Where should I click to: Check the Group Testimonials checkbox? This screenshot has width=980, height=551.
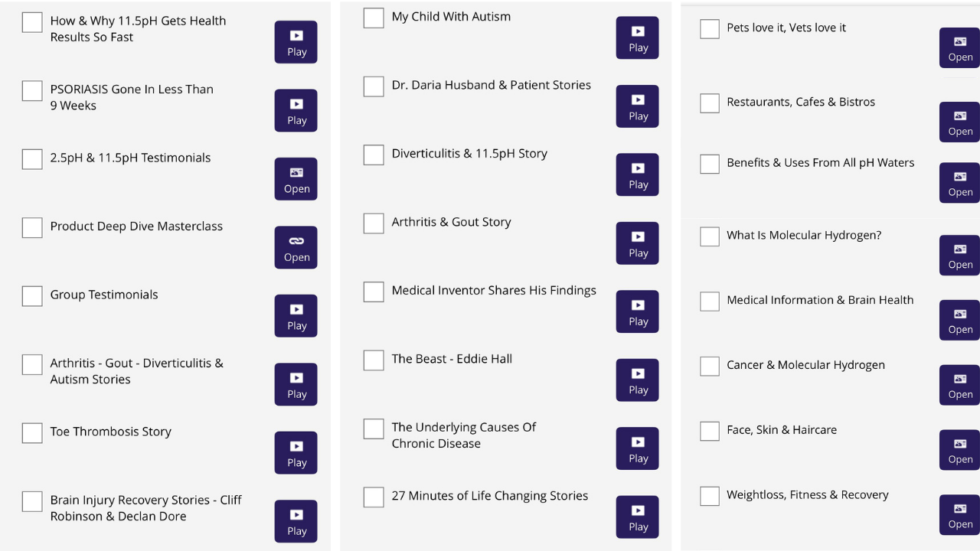click(32, 296)
